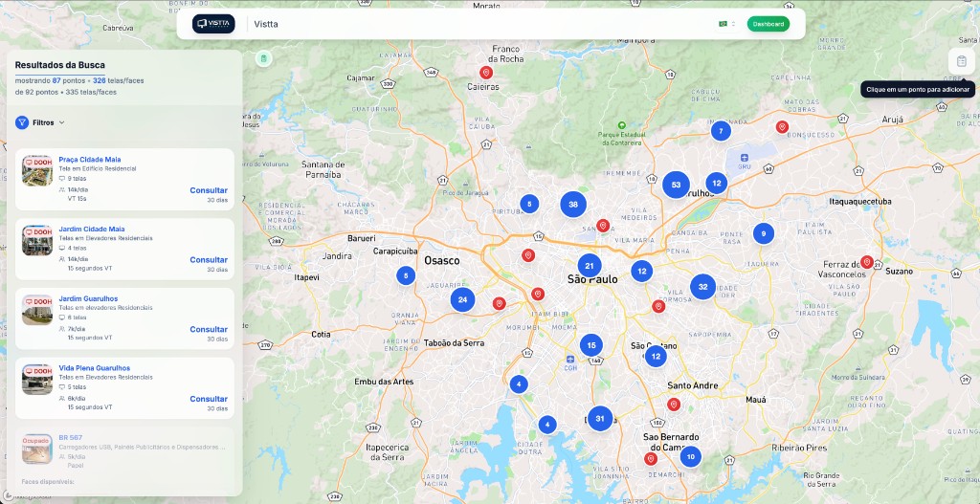Open Jardim Guarulhos listing title
Viewport: 980px width, 504px height.
(x=88, y=298)
